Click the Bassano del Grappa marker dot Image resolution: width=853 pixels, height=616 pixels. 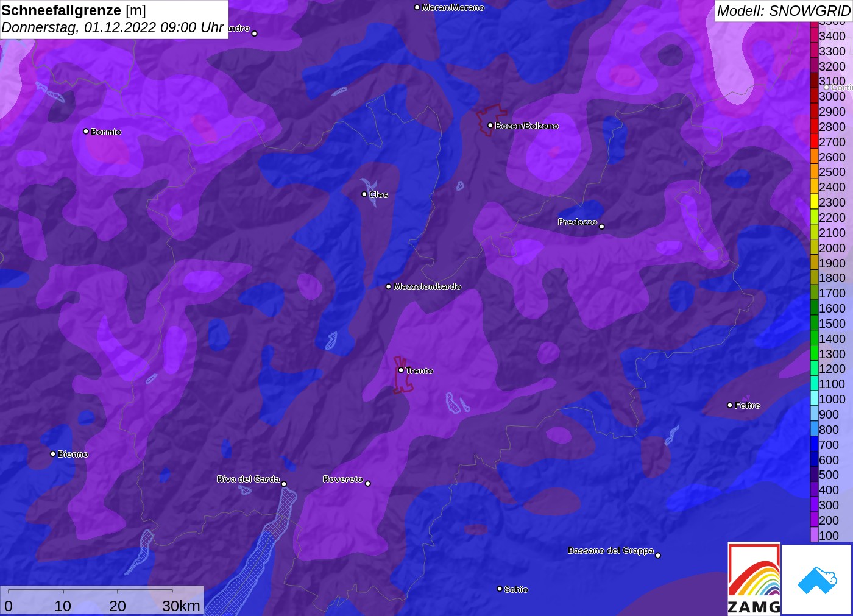658,555
